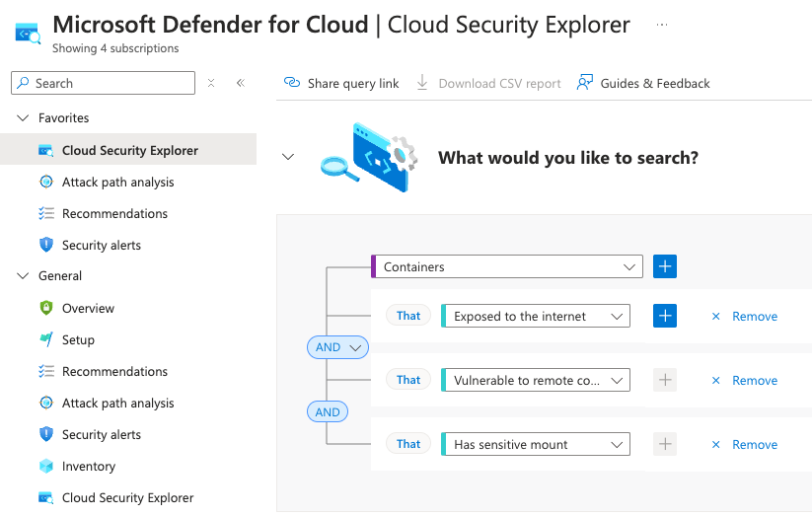Open Cloud Security Explorer under Favorites
Image resolution: width=812 pixels, height=517 pixels.
128,150
